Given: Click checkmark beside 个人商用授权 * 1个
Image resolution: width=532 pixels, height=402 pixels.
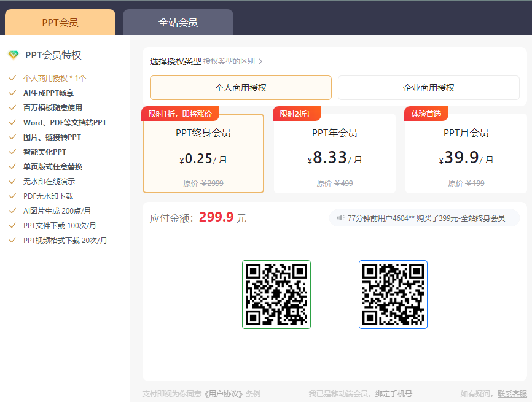Looking at the screenshot, I should point(12,79).
